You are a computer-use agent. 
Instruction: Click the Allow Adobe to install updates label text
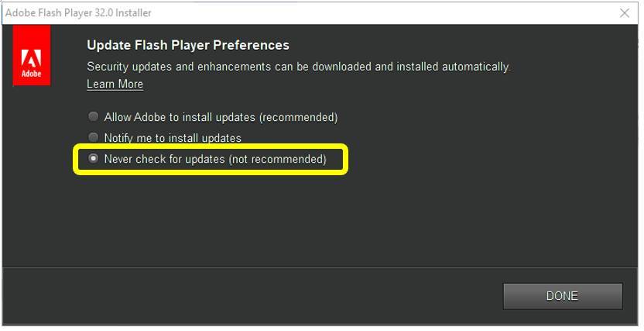point(221,117)
